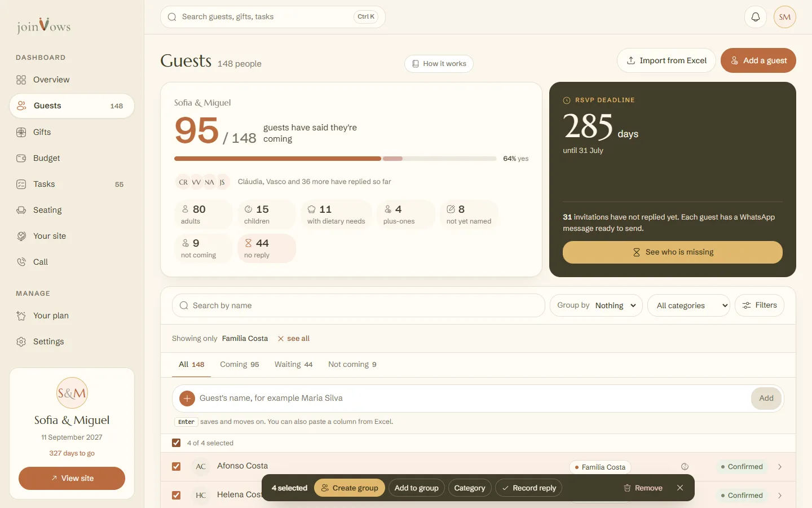This screenshot has height=508, width=812.
Task: Open the Overview page
Action: coord(72,80)
